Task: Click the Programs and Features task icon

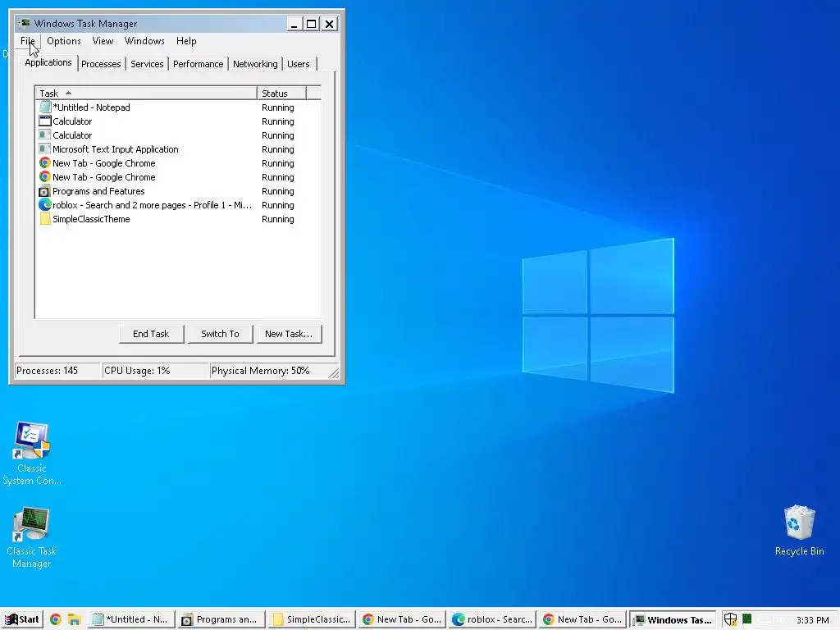Action: point(45,190)
